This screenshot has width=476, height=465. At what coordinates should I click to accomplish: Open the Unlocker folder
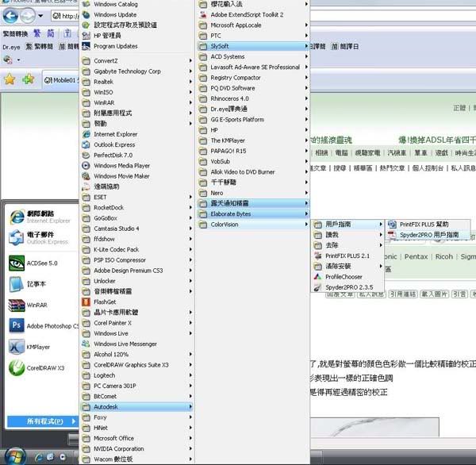pos(137,281)
